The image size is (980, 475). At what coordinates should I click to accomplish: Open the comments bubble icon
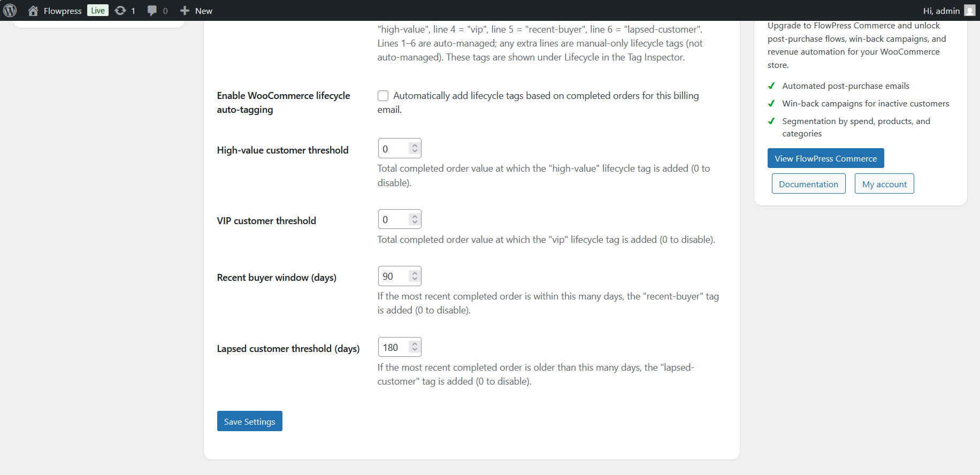pyautogui.click(x=152, y=11)
